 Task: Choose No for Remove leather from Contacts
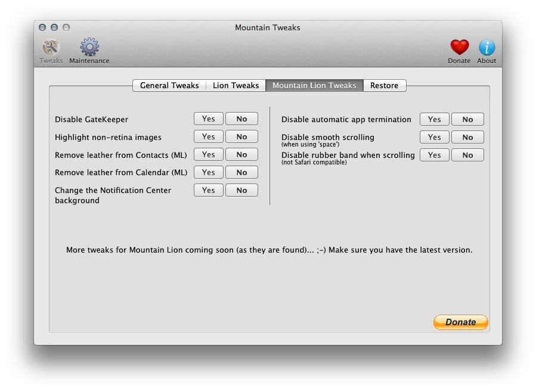click(241, 154)
